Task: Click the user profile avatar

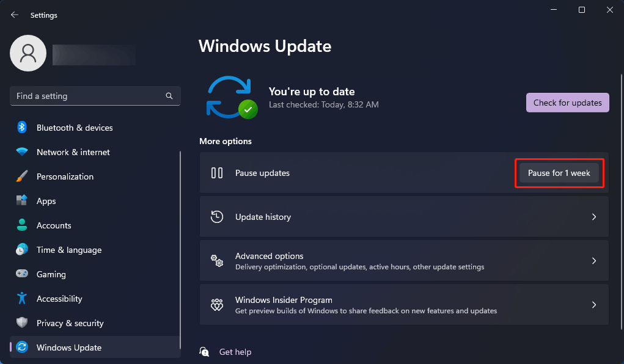Action: (x=28, y=53)
